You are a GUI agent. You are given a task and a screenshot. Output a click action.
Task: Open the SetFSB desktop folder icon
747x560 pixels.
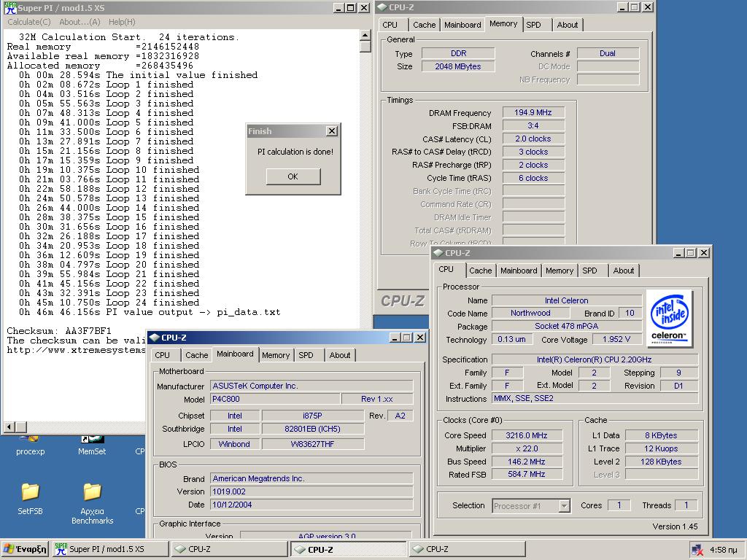tap(30, 499)
